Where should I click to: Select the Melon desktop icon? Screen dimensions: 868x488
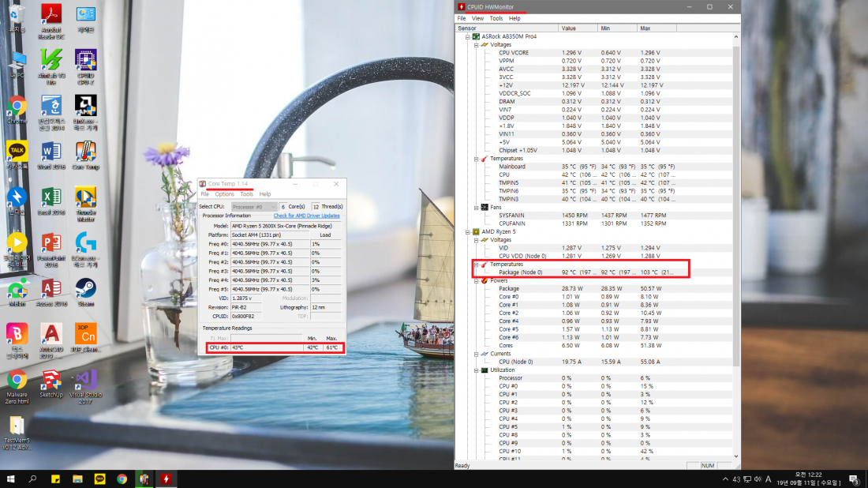coord(17,293)
